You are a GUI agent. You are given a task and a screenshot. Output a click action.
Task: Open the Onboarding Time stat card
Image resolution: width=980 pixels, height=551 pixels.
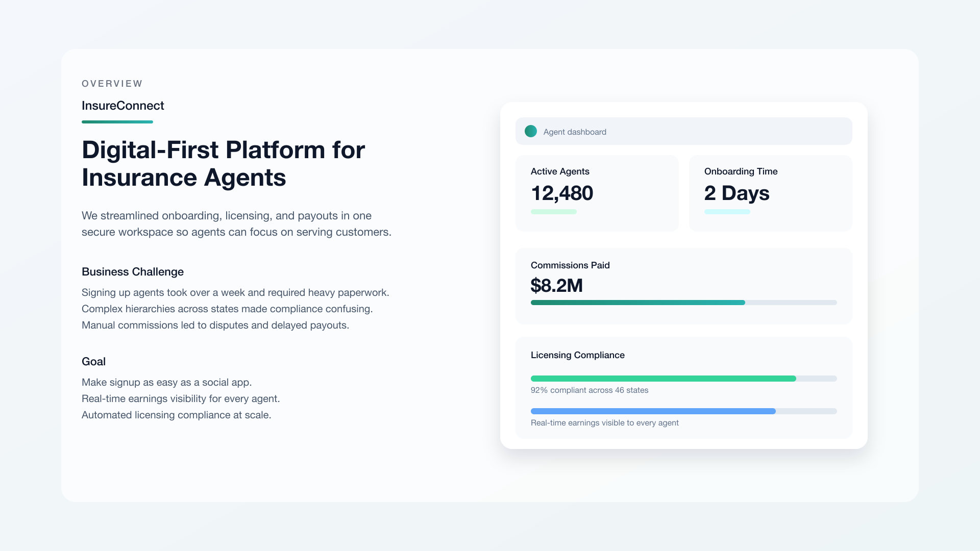pyautogui.click(x=770, y=193)
